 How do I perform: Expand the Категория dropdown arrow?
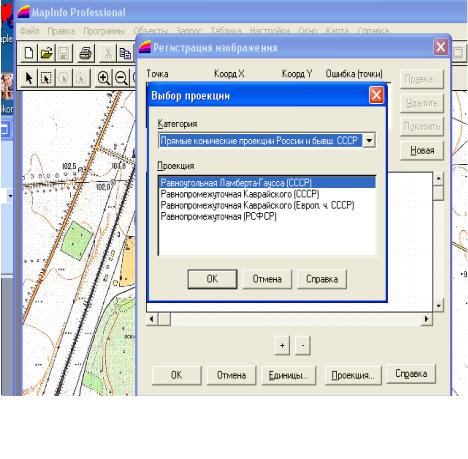(369, 140)
